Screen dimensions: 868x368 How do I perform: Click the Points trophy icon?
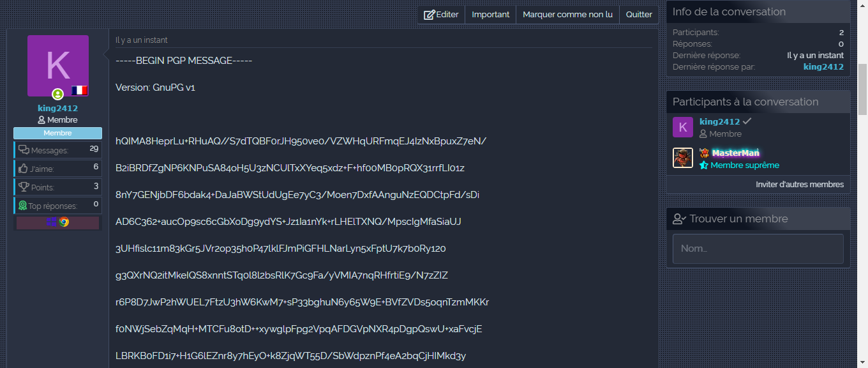point(24,187)
